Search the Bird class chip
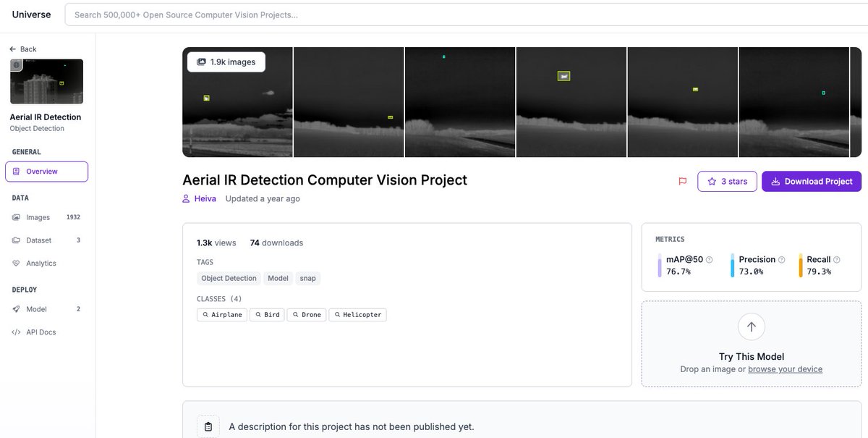 (267, 315)
